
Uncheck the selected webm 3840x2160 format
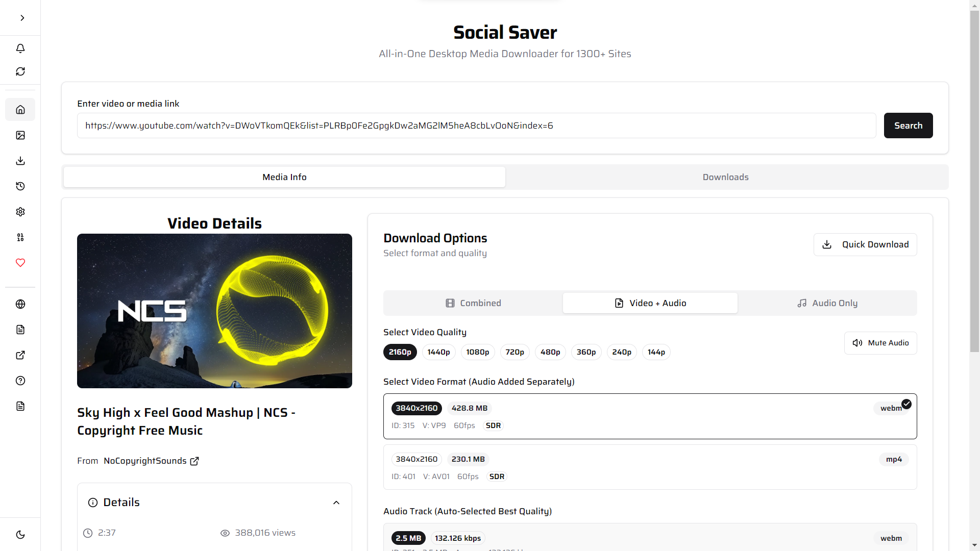906,404
